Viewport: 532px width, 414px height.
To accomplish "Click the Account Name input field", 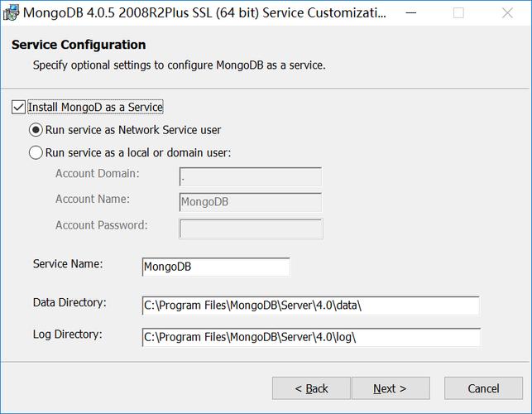I will click(251, 202).
